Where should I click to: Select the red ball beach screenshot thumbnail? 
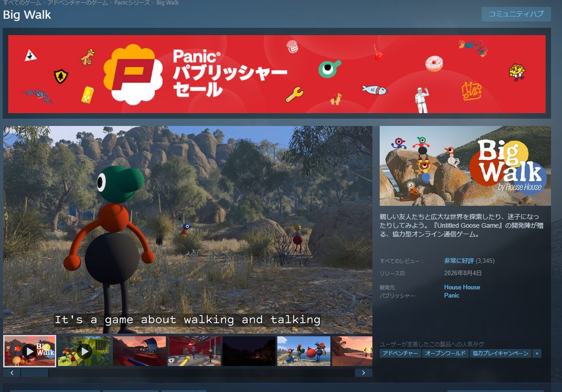tap(303, 351)
